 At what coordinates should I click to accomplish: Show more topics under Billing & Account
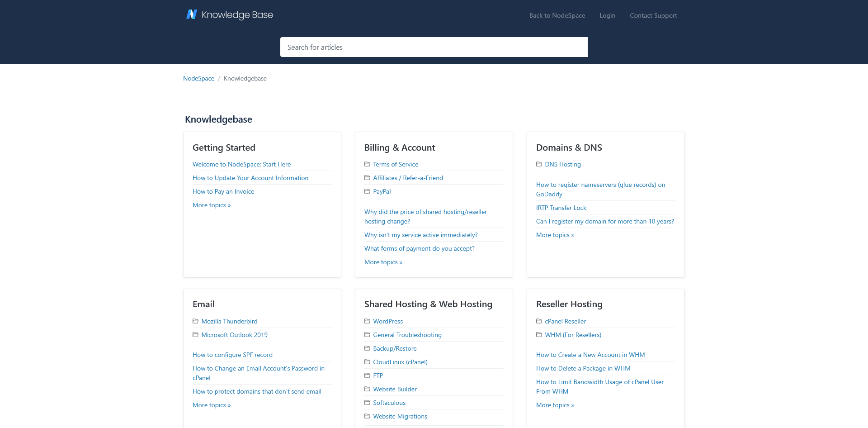383,262
